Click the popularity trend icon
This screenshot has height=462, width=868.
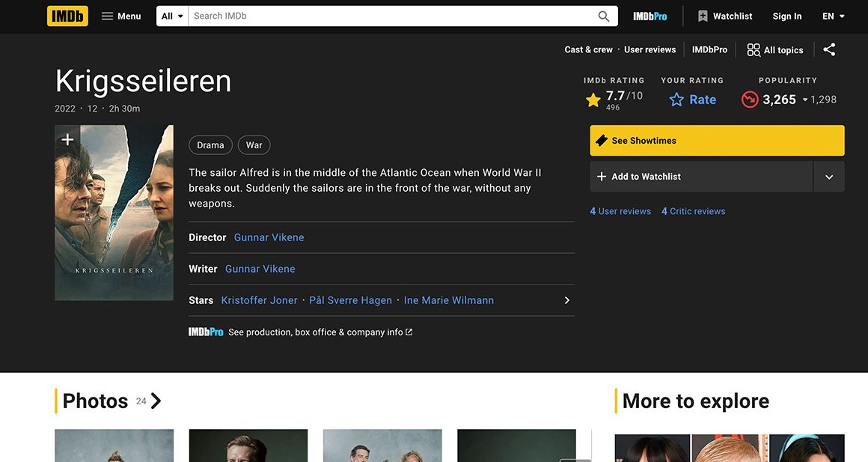click(750, 100)
